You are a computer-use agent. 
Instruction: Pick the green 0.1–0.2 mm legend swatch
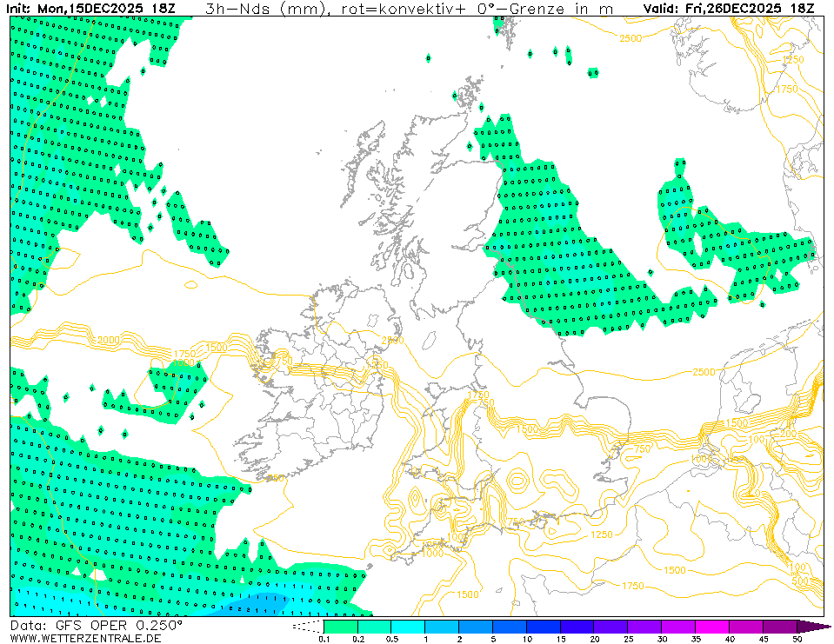tap(340, 626)
